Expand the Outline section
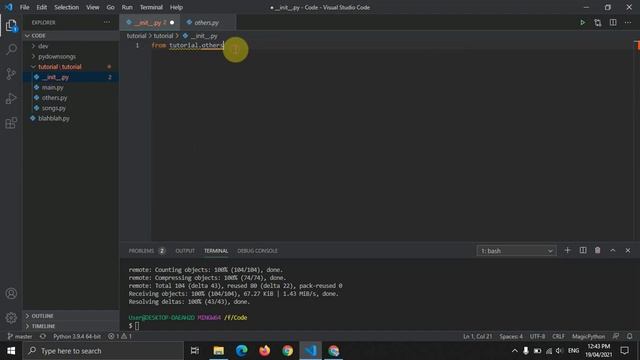Viewport: 640px width, 360px height. (x=71, y=316)
